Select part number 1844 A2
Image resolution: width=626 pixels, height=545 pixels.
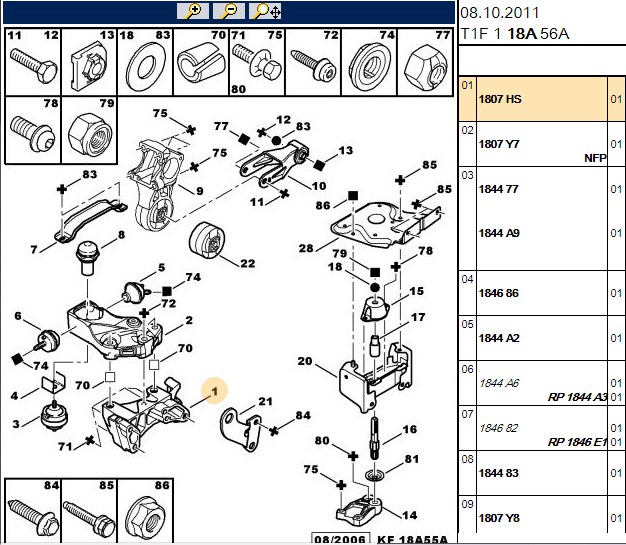click(499, 338)
